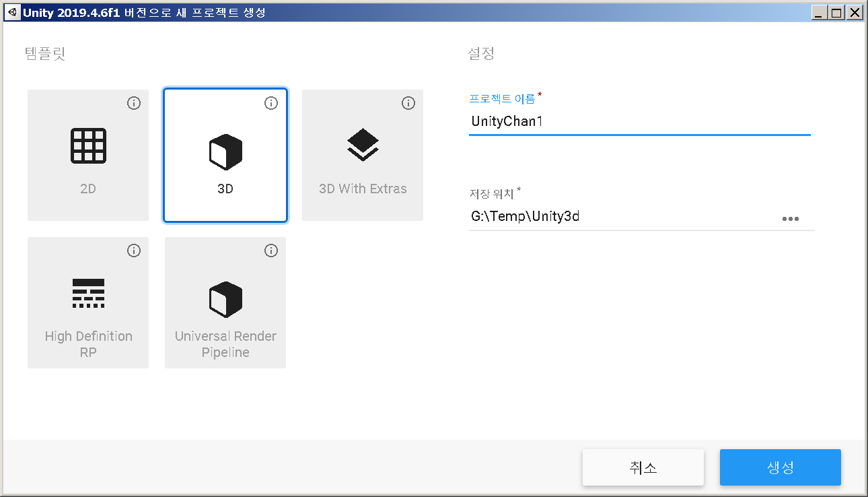
Task: Show info for 3D With Extras template
Action: point(408,103)
